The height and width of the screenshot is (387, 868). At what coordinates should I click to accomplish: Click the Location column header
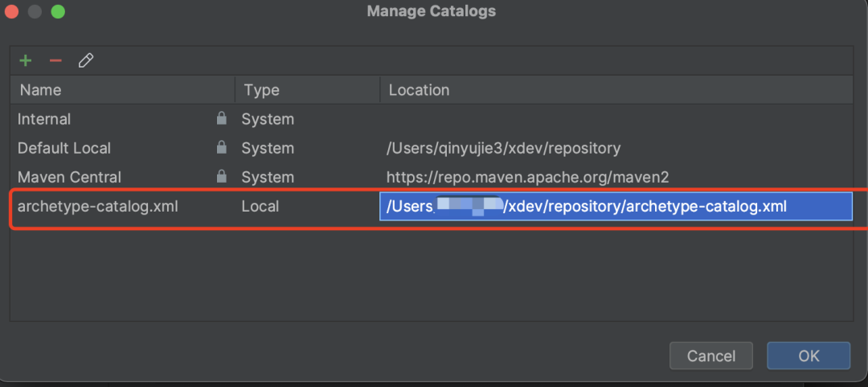click(419, 90)
